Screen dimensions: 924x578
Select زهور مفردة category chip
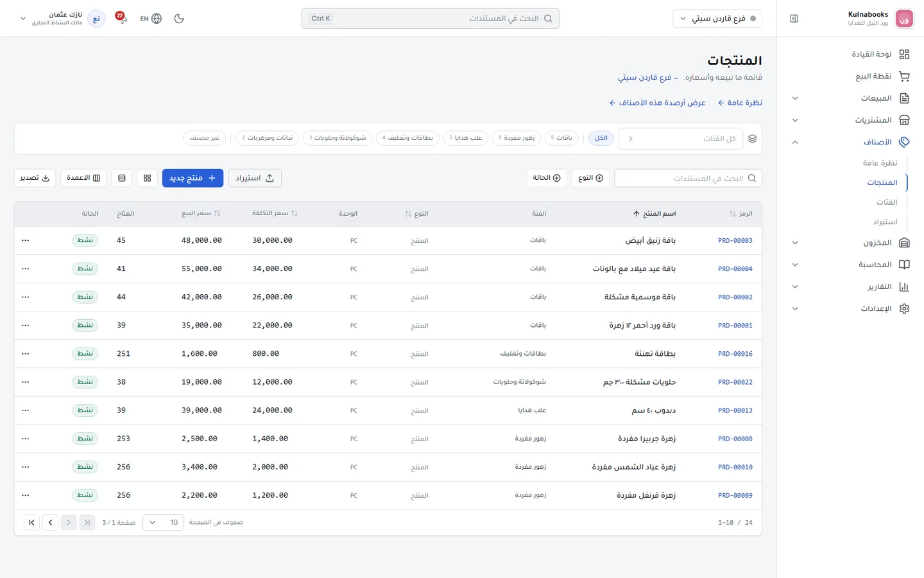click(x=517, y=138)
